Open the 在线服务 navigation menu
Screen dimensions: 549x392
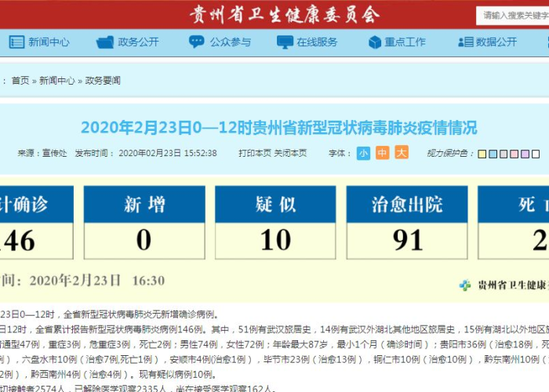click(x=317, y=42)
